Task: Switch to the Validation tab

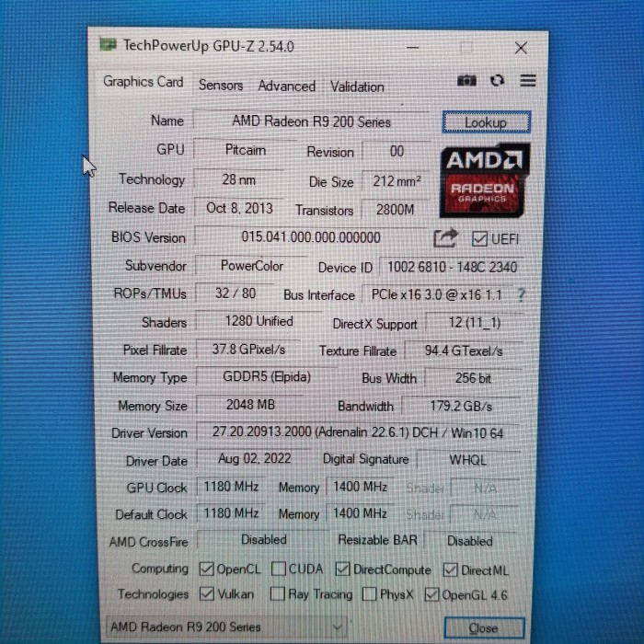Action: [357, 87]
